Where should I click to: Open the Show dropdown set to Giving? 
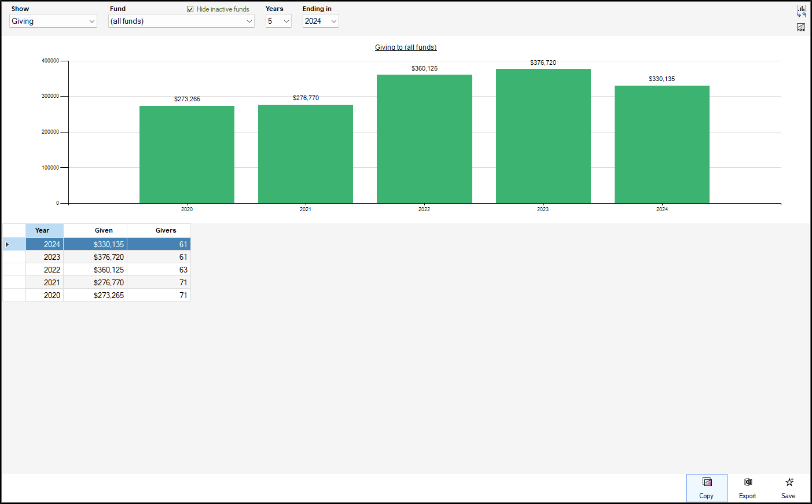(53, 21)
